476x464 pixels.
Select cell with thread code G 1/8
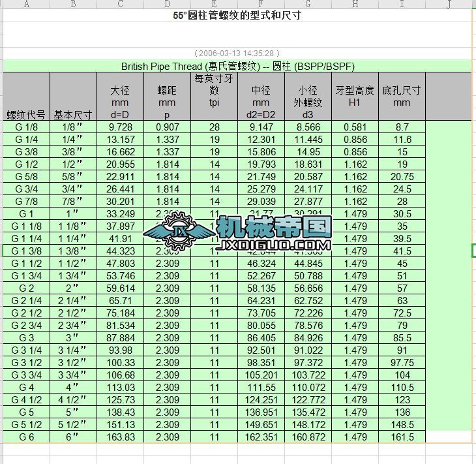27,127
